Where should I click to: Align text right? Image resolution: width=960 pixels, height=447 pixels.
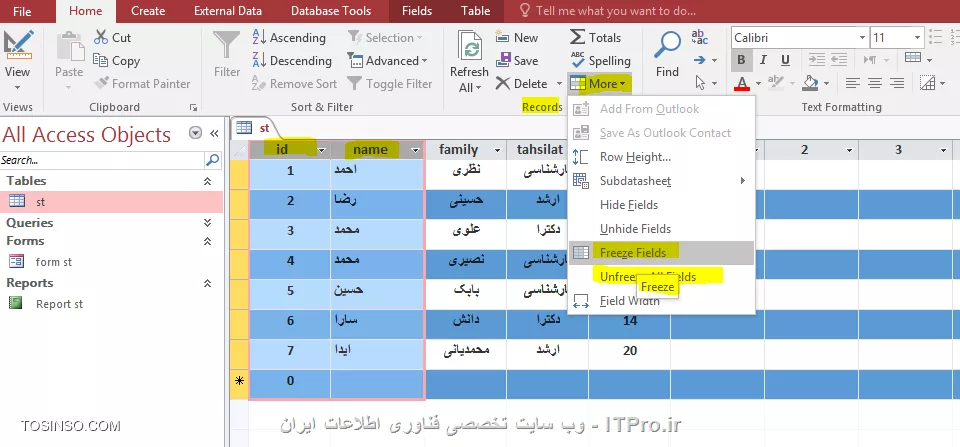[897, 83]
